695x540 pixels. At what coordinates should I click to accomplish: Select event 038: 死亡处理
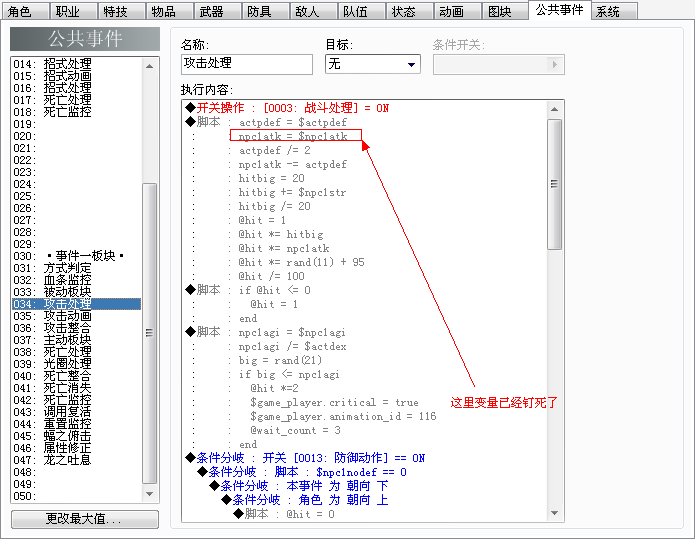[76, 352]
